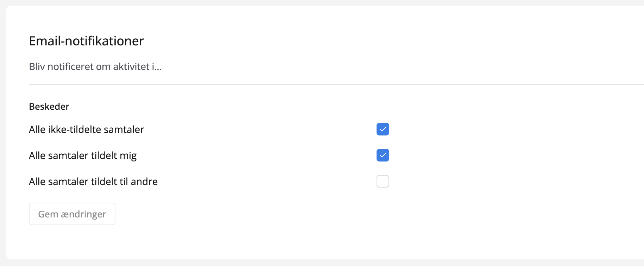Click the 'Bliv notificeret om aktivitet i...' subtitle

point(95,66)
